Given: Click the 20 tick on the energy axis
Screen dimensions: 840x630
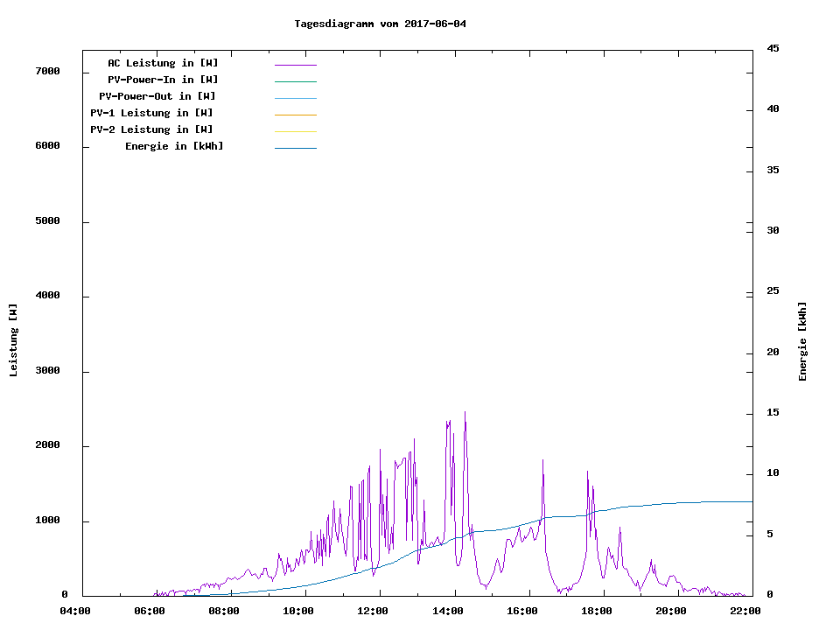Looking at the screenshot, I should (773, 353).
